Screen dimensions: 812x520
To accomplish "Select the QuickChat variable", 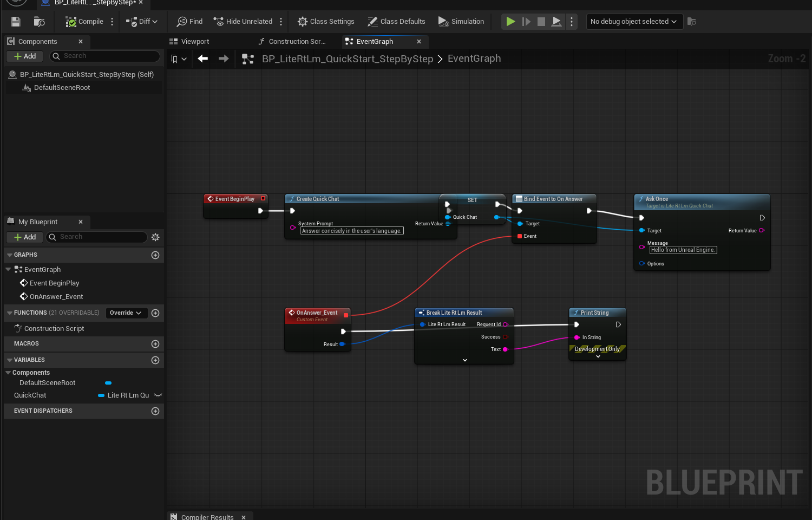I will click(x=30, y=395).
